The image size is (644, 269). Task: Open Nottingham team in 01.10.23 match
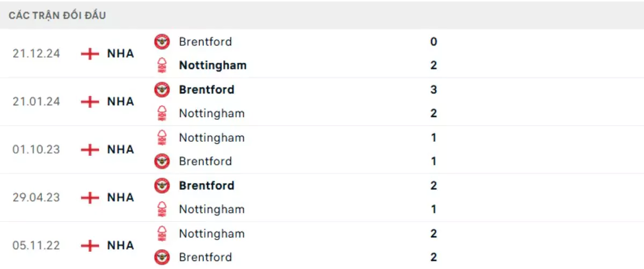tap(211, 137)
